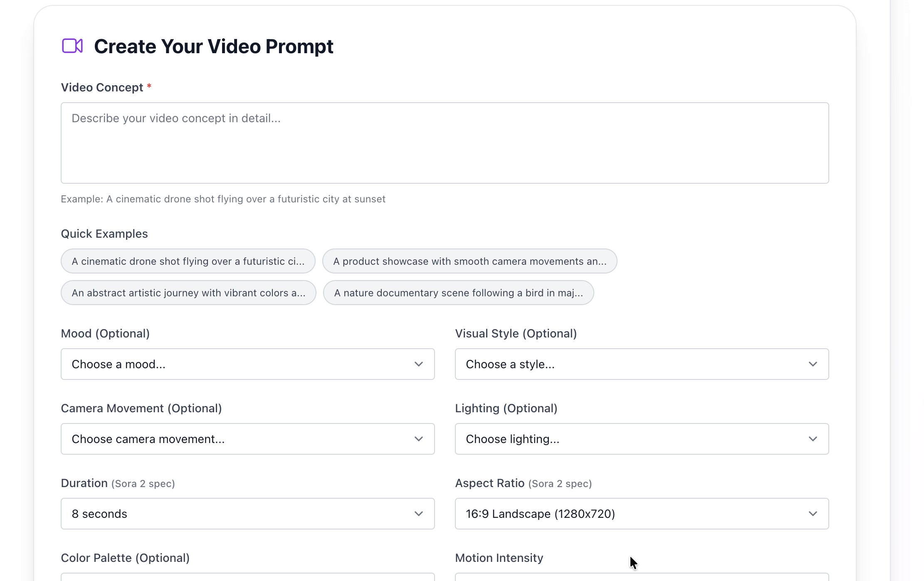This screenshot has width=924, height=581.
Task: Click inside the Video Concept text area
Action: point(444,143)
